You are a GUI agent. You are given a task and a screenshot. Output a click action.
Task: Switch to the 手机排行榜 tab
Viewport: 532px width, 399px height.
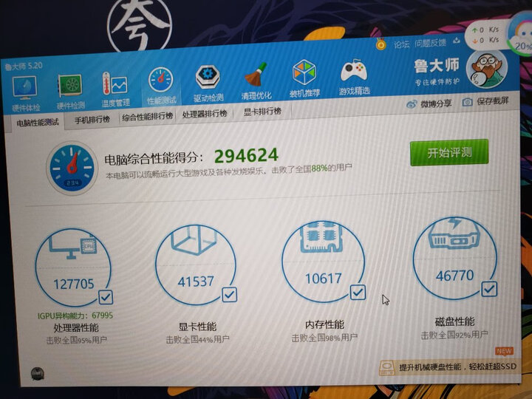click(92, 120)
